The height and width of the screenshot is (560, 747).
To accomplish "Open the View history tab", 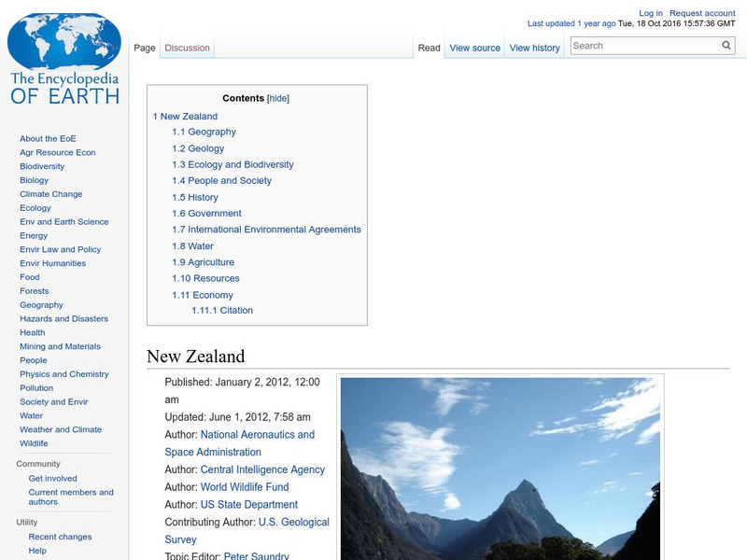I will point(534,47).
